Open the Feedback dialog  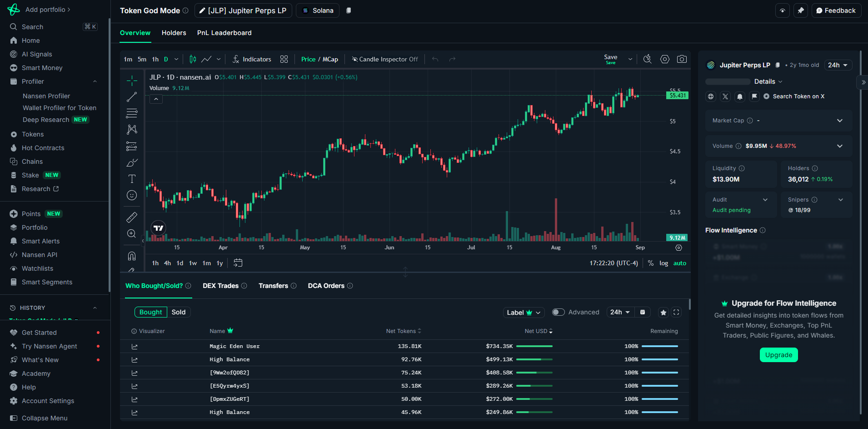pyautogui.click(x=836, y=10)
